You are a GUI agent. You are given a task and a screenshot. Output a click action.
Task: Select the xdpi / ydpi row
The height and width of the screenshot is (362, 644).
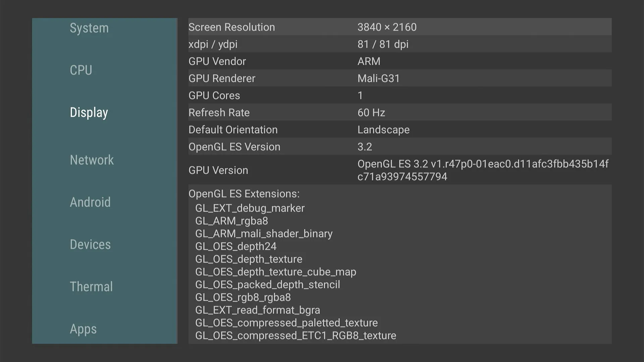pyautogui.click(x=399, y=44)
